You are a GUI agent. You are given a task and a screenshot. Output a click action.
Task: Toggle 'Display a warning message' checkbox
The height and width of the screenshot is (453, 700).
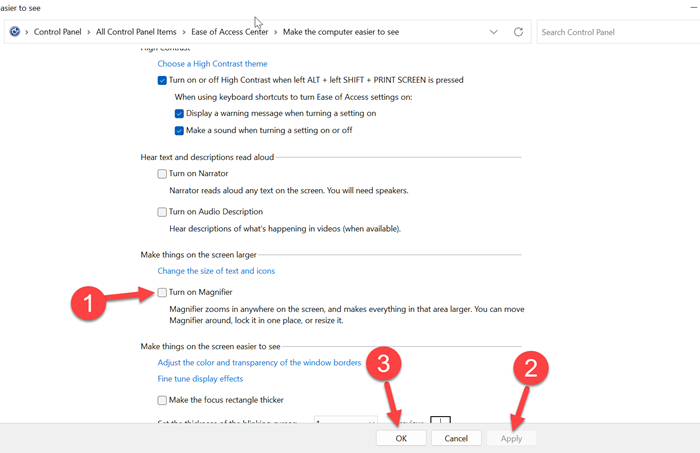(x=179, y=114)
